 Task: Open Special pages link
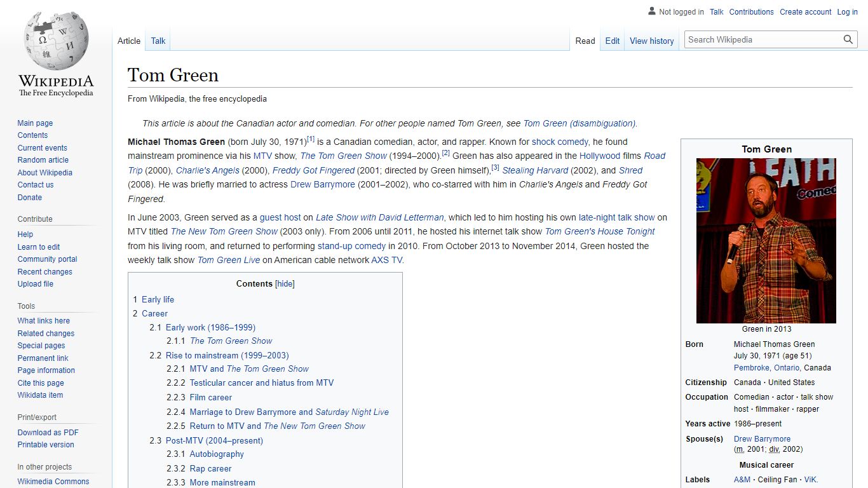point(41,346)
